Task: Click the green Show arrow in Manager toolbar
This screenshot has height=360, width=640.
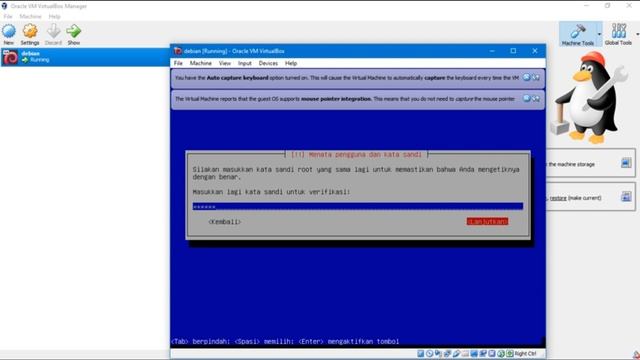Action: [73, 31]
